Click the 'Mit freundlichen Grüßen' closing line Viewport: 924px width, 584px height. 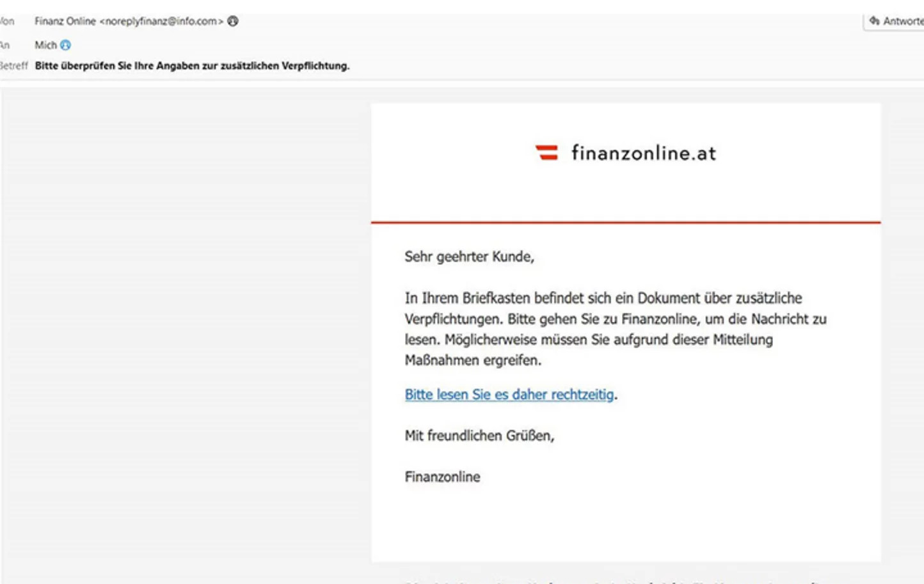coord(479,436)
